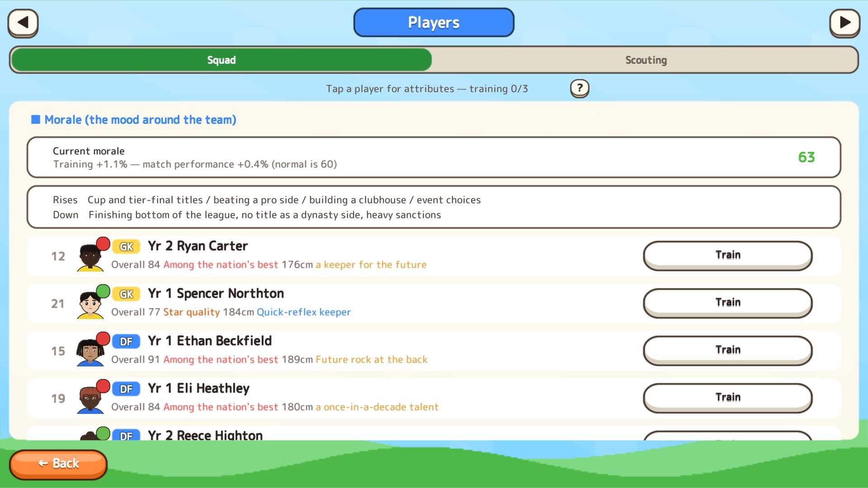868x488 pixels.
Task: Click the red status dot on Ethan Beckfield
Action: click(x=103, y=339)
